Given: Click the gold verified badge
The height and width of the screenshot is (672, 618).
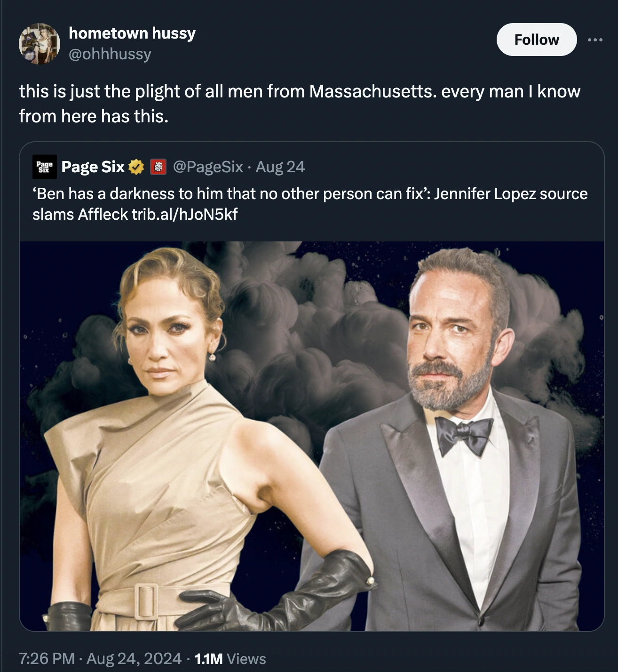Looking at the screenshot, I should pyautogui.click(x=136, y=167).
